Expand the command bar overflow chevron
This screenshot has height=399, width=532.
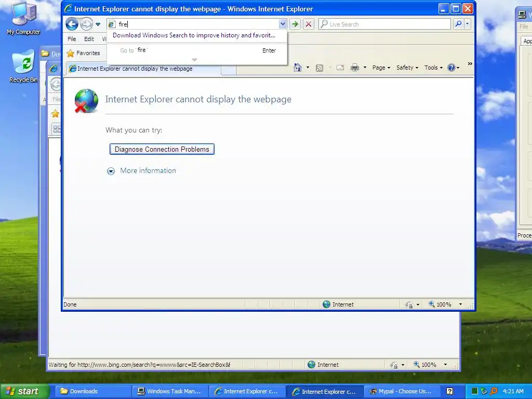470,63
